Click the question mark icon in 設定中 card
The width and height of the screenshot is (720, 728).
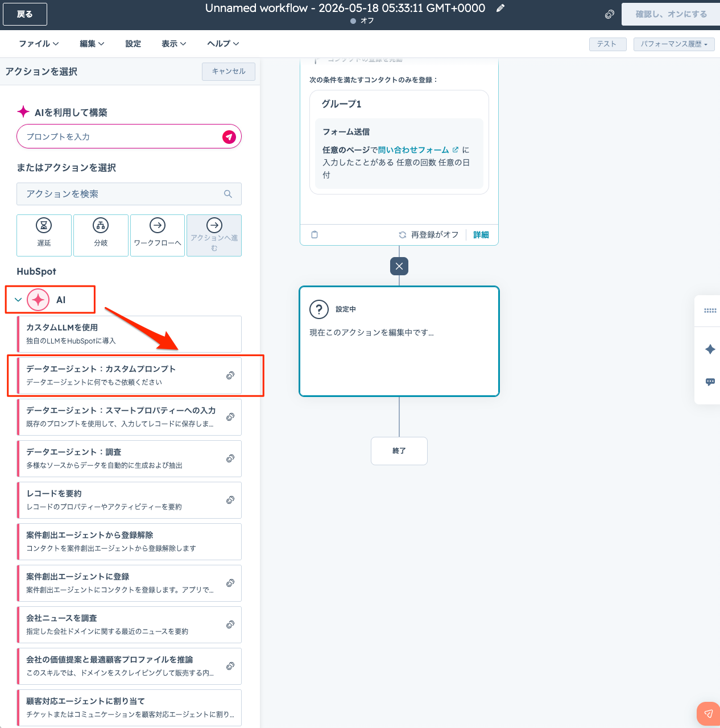click(319, 309)
